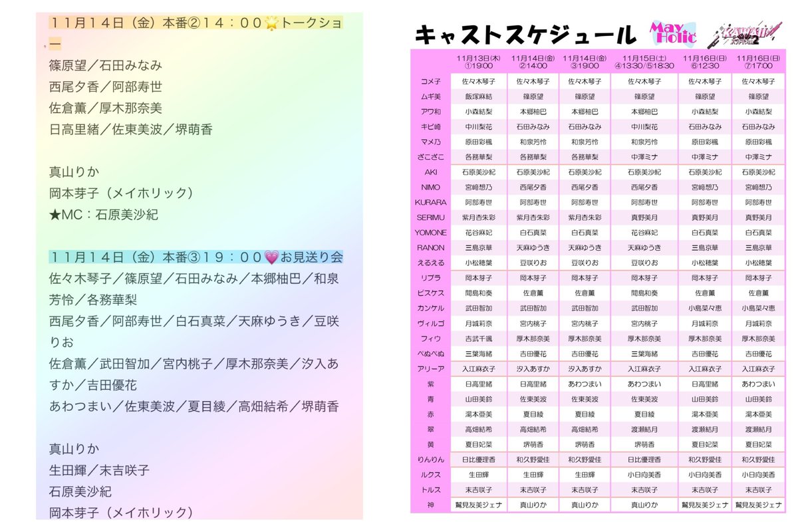Click the 11月14日(金) ②14:00 column header

[534, 61]
